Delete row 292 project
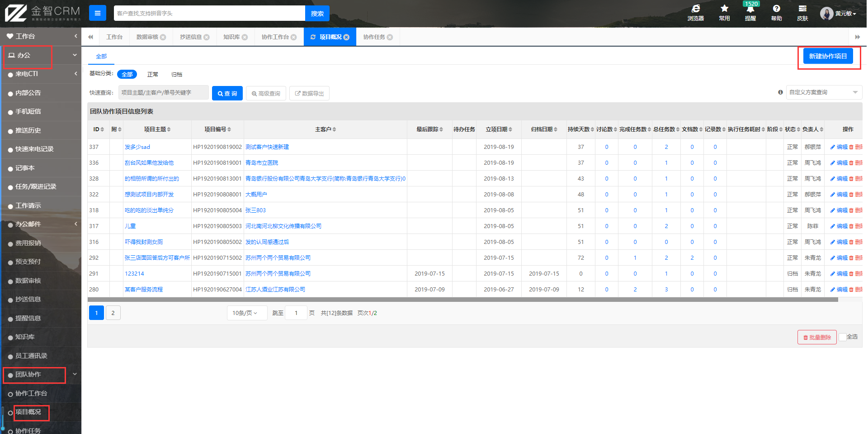 pos(856,258)
